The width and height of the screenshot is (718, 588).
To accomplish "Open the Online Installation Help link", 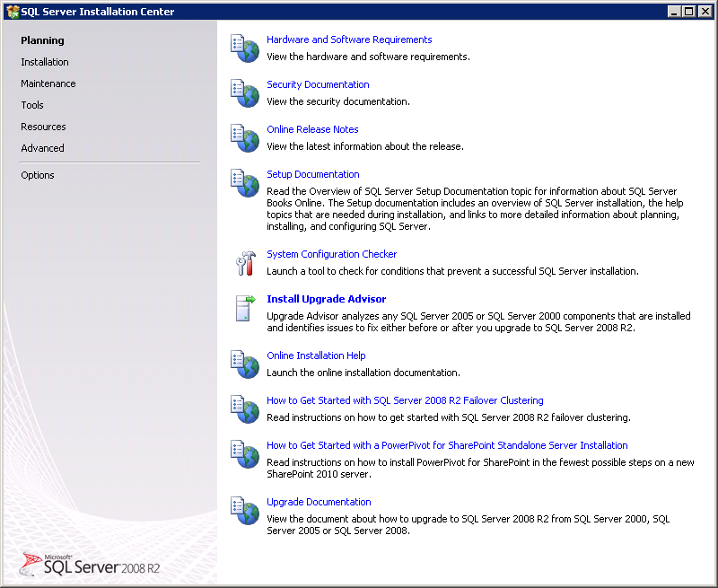I will coord(316,355).
